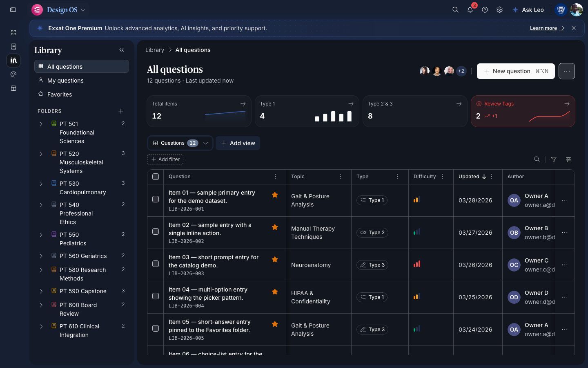
Task: Create a New question
Action: point(516,71)
